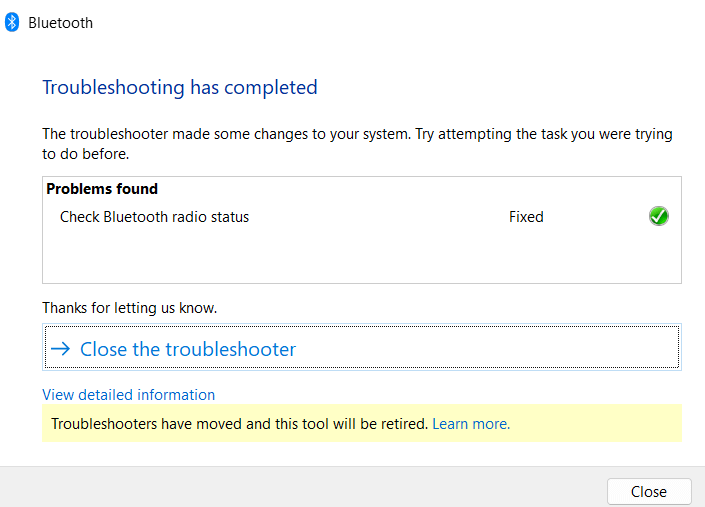The width and height of the screenshot is (705, 507).
Task: Open View detailed information link
Action: [x=128, y=395]
